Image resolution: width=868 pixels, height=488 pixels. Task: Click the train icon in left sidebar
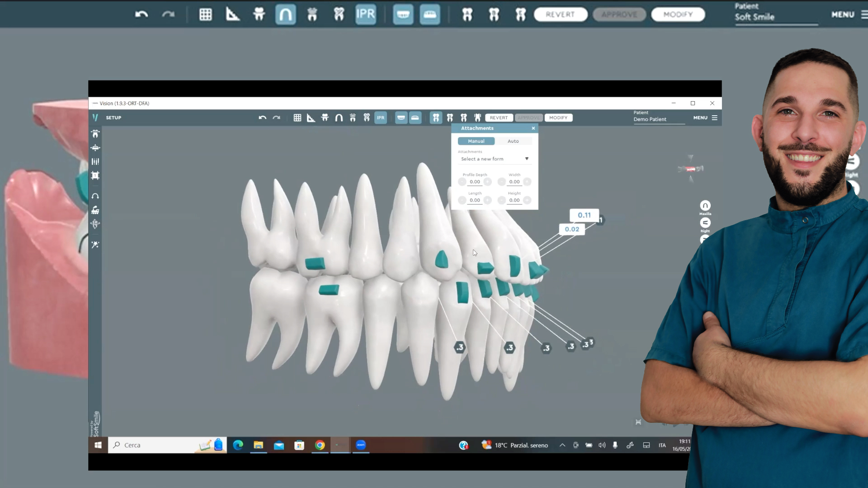95,210
